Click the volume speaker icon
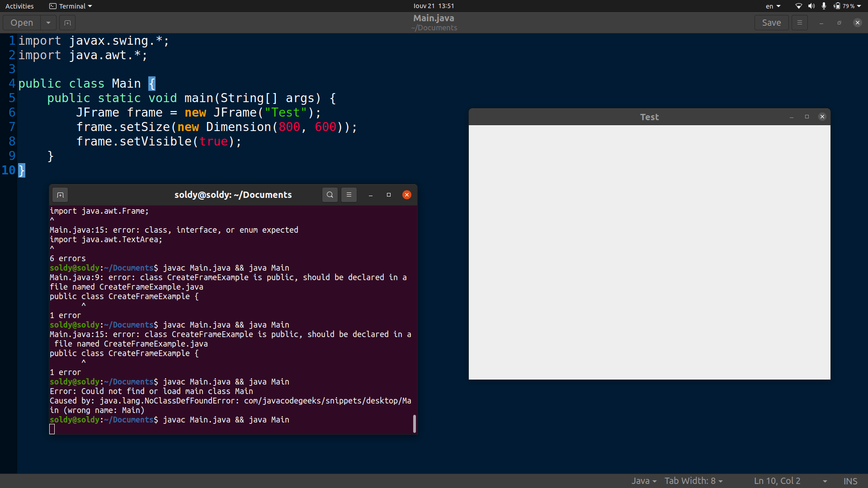Viewport: 868px width, 488px height. point(811,6)
